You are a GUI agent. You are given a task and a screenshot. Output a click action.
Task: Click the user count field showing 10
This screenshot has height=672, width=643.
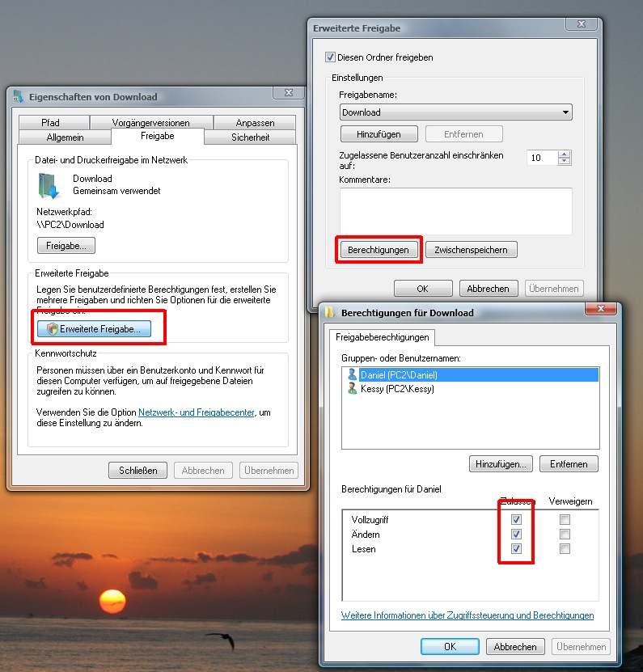(543, 158)
